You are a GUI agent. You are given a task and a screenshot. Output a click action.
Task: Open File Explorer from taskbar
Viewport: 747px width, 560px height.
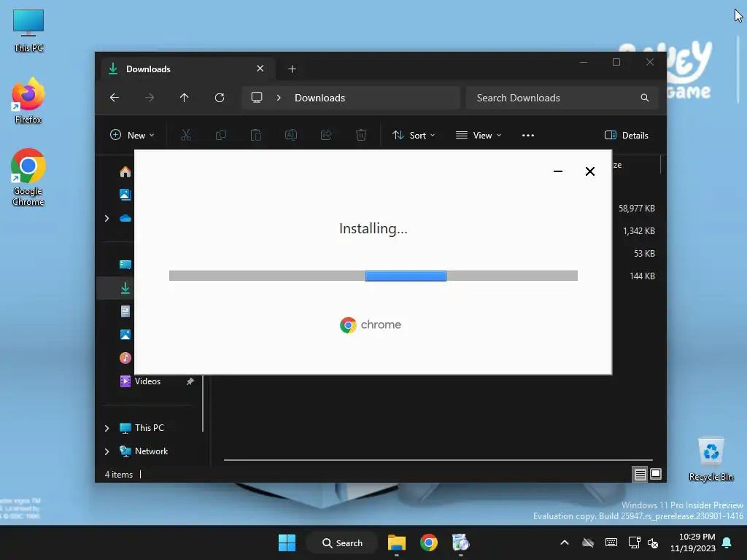tap(396, 542)
